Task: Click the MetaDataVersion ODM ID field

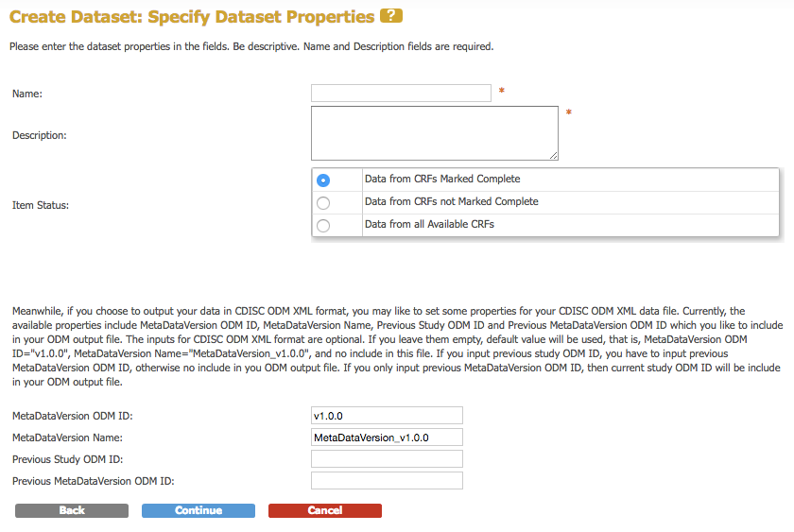Action: pos(387,415)
